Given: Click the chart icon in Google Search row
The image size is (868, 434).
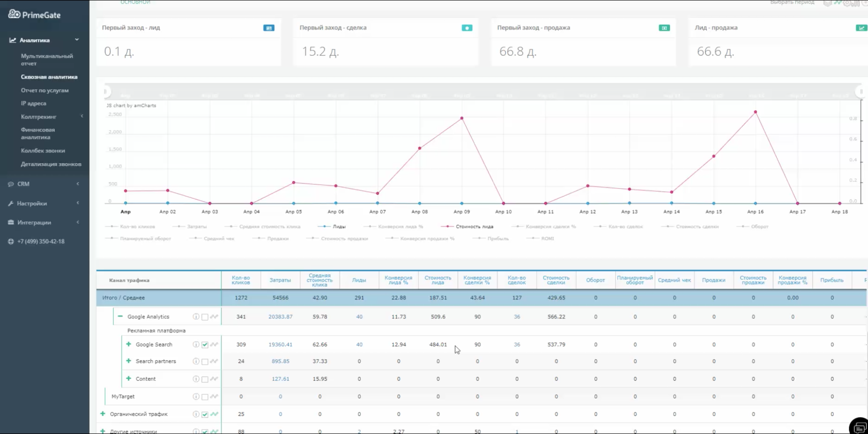Looking at the screenshot, I should [x=214, y=344].
